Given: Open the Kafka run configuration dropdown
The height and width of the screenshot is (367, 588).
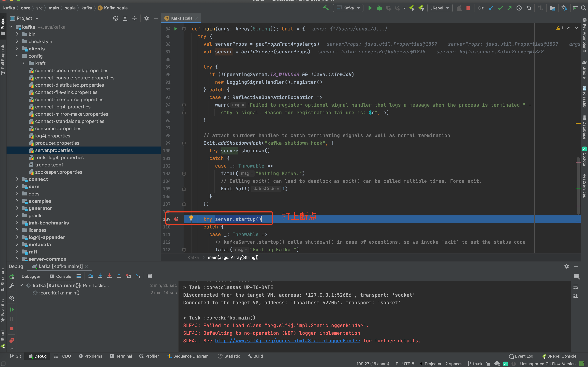Looking at the screenshot, I should 348,8.
